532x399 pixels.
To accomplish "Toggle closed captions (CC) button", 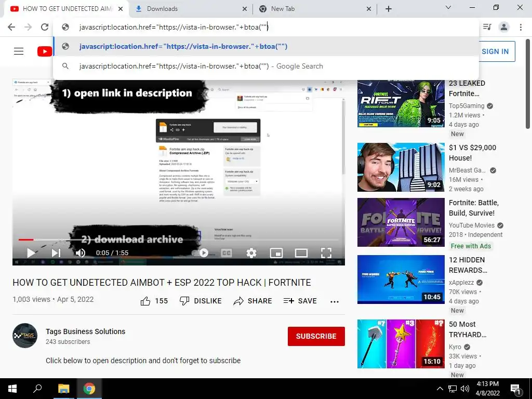I will point(227,253).
